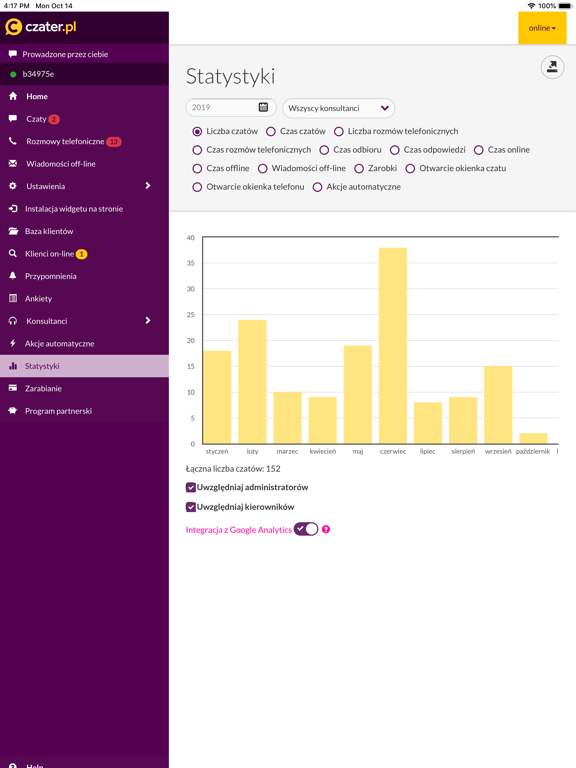The height and width of the screenshot is (768, 576).
Task: Select Otwarcie okienka telefonu radio button
Action: [197, 187]
